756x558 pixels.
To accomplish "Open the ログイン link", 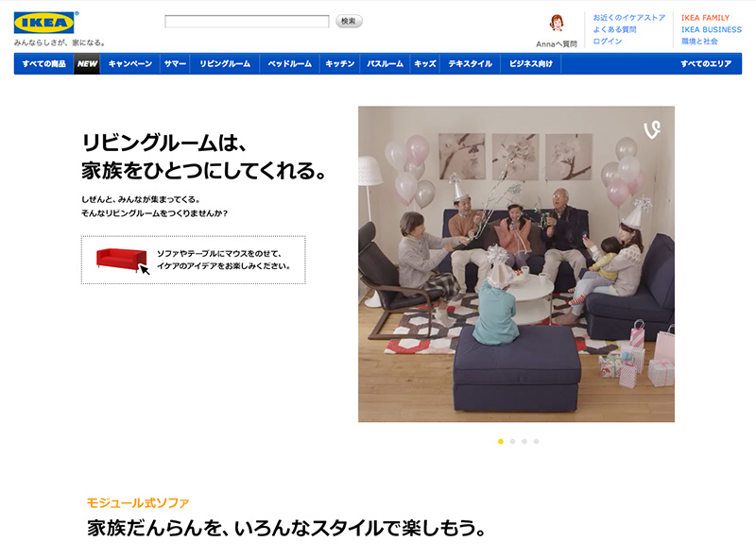I will coord(608,42).
